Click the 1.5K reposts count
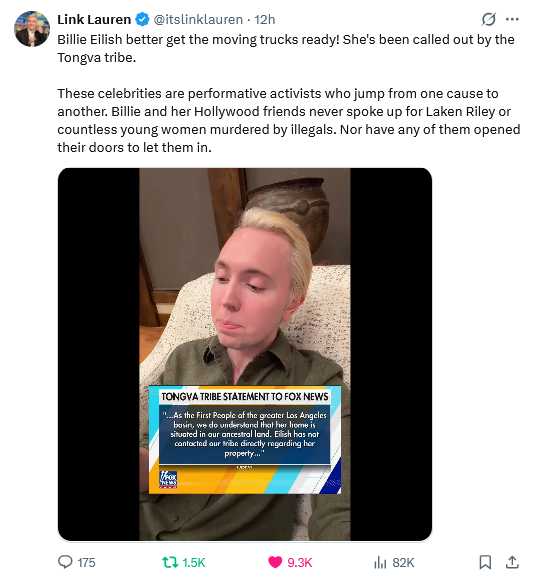Viewport: 534px width, 581px height. (x=193, y=562)
